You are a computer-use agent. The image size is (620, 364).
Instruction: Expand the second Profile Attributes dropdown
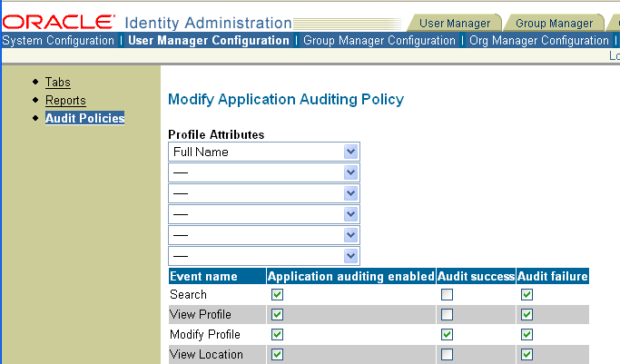pyautogui.click(x=264, y=172)
